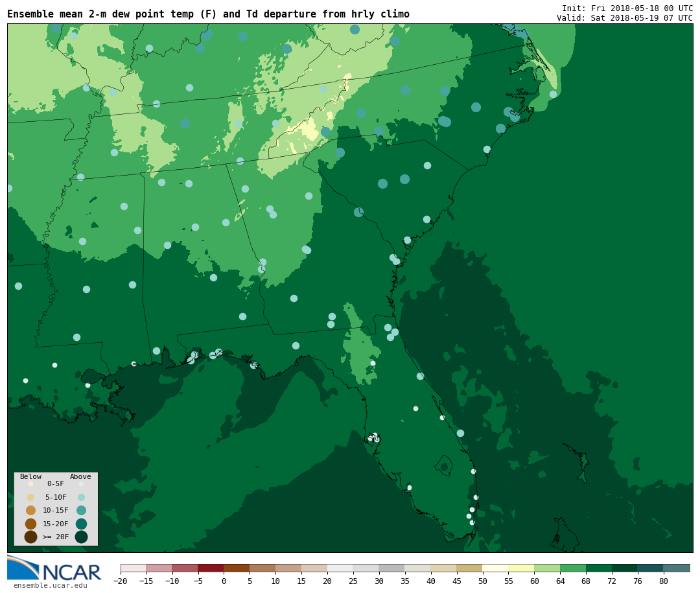Click the below >= 20F dark brown legend circle
The image size is (700, 593).
[31, 537]
